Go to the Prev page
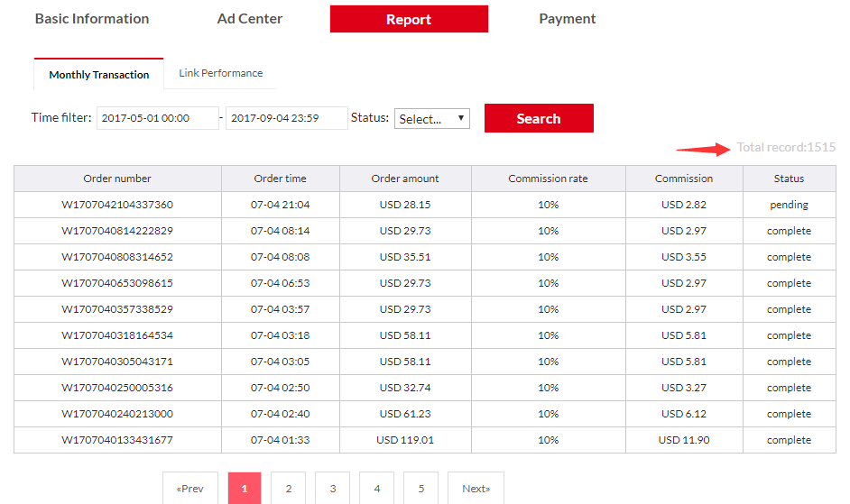850x504 pixels. click(190, 489)
